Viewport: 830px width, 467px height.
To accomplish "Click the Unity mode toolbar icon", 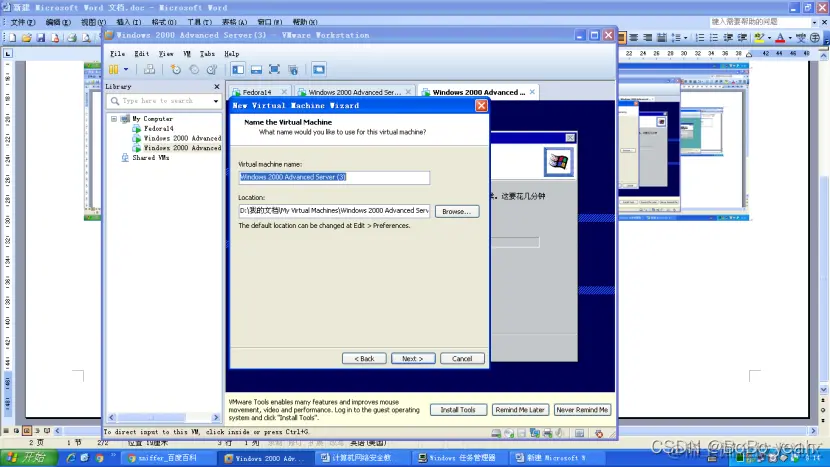I will click(x=293, y=69).
